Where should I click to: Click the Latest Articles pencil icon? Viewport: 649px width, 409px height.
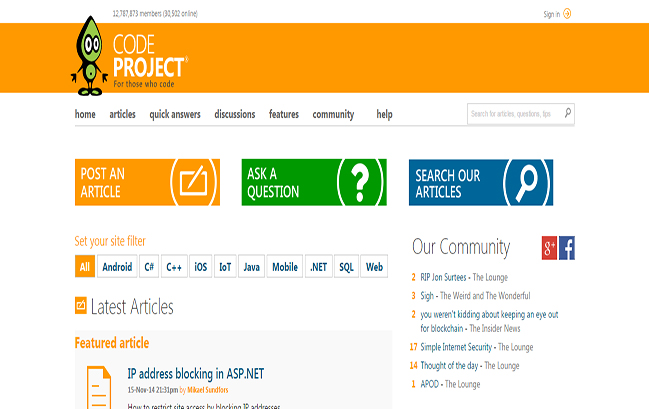(x=81, y=306)
